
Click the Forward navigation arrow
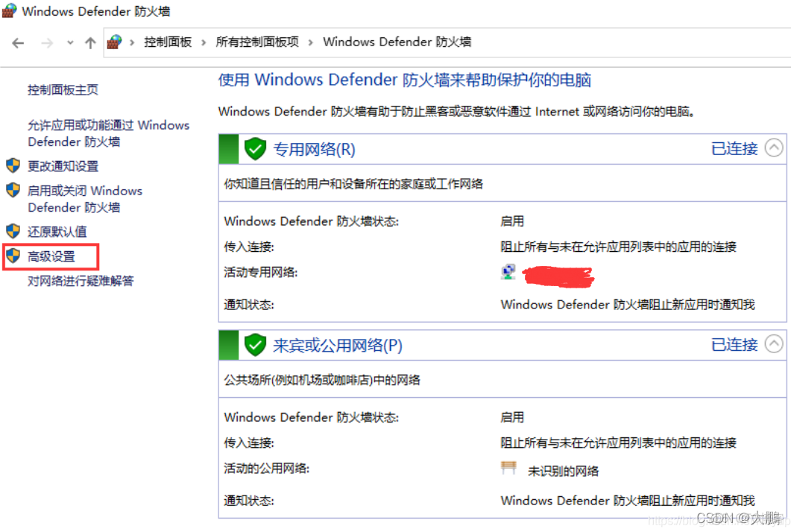coord(47,43)
